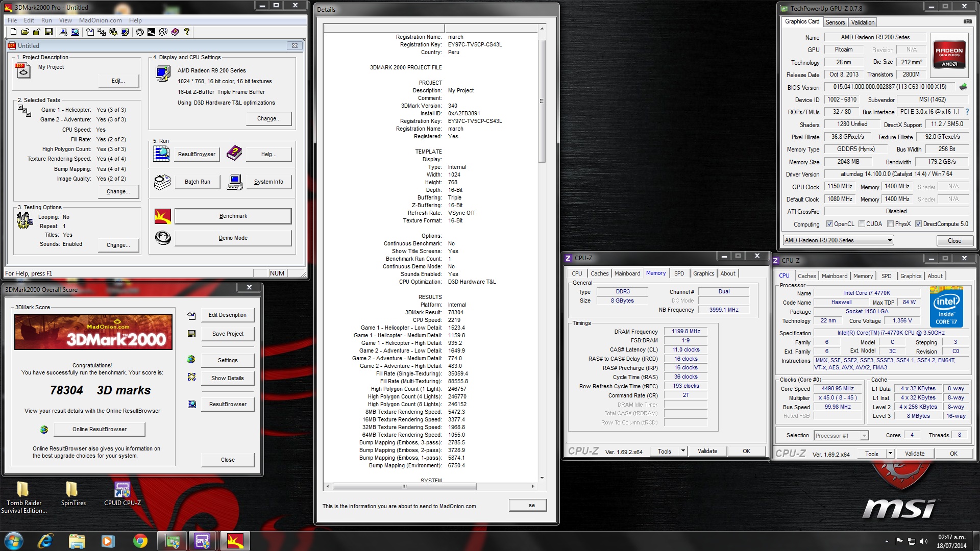Screen dimensions: 980x551
Task: Click the display settings monitor icon in section 4
Action: [163, 74]
